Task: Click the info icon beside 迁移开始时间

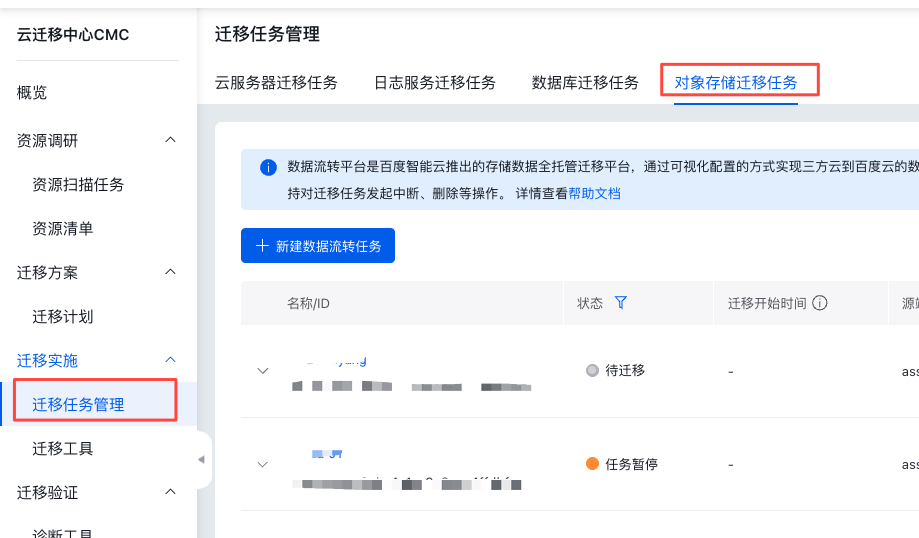Action: click(820, 303)
